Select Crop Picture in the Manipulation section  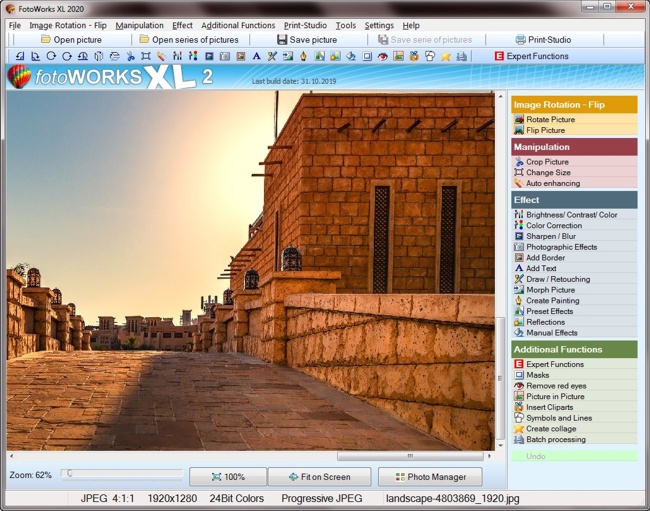point(547,161)
